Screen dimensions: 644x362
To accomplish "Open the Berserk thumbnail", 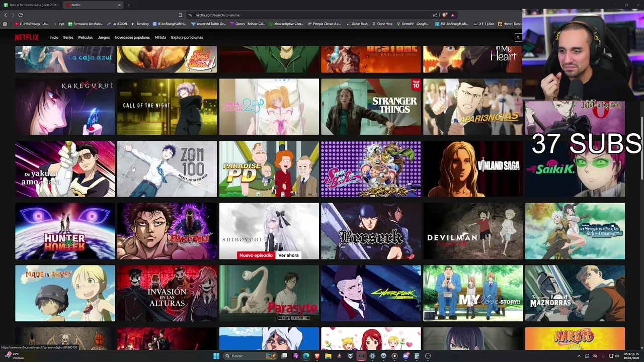I will point(371,231).
